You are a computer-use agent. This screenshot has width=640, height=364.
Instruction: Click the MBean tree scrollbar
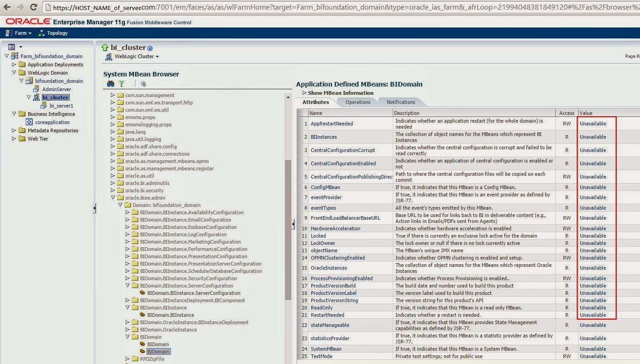[288, 229]
